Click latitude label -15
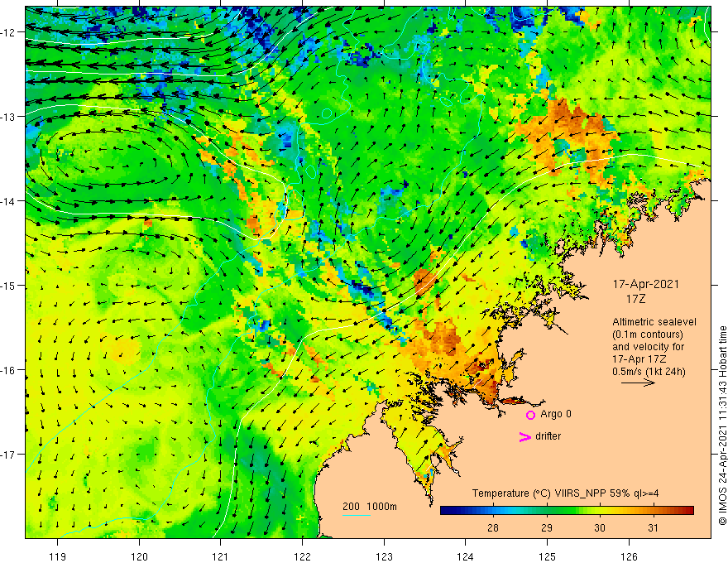 click(x=9, y=285)
